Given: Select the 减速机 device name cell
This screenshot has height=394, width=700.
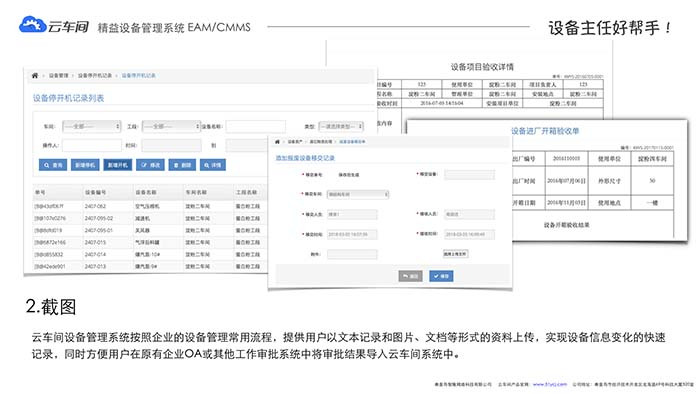Looking at the screenshot, I should coord(143,218).
